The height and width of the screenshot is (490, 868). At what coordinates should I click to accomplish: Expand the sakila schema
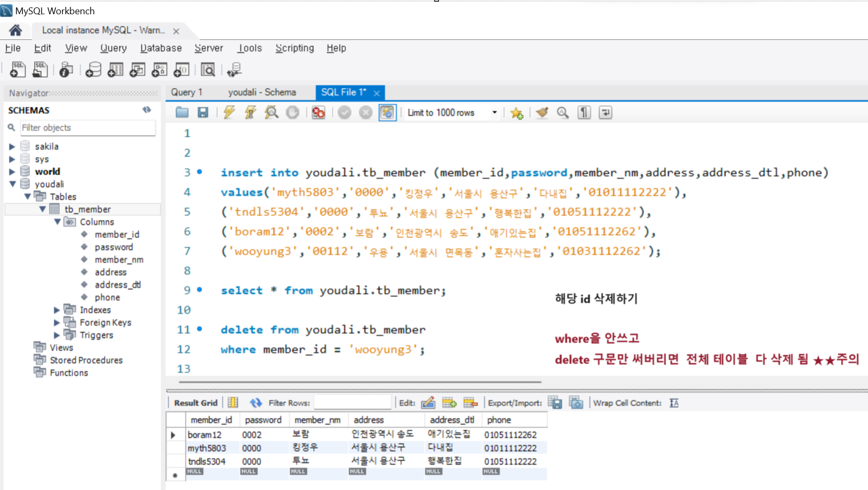[x=12, y=147]
